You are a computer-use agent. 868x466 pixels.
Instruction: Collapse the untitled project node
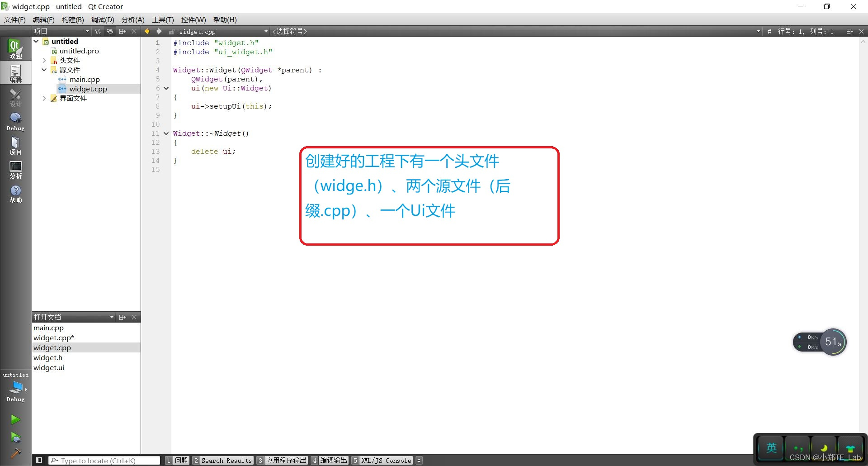(x=36, y=41)
